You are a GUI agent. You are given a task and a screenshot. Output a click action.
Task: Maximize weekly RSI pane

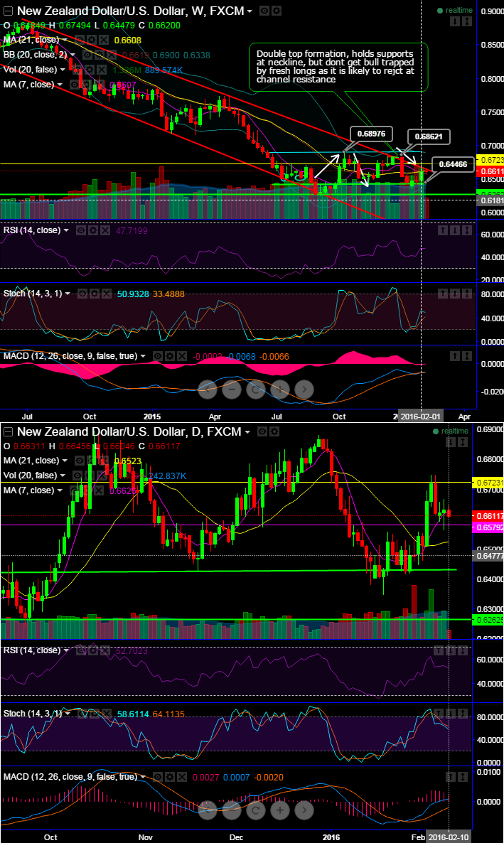pos(467,230)
